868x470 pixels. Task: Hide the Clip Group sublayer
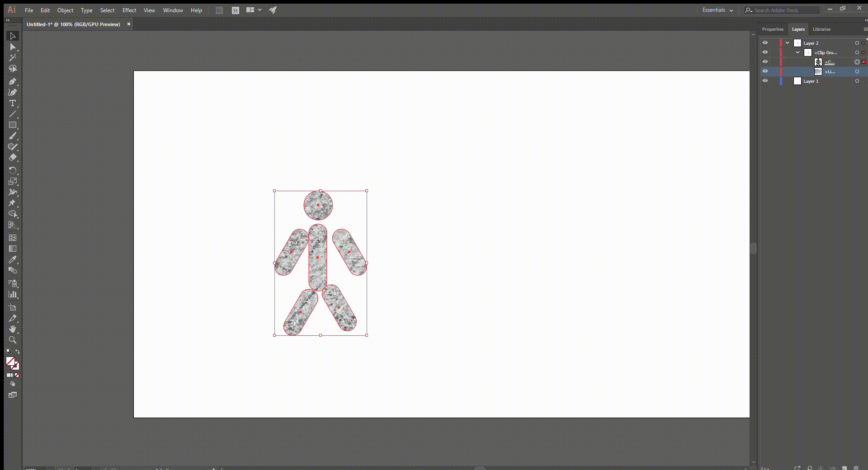click(x=765, y=52)
